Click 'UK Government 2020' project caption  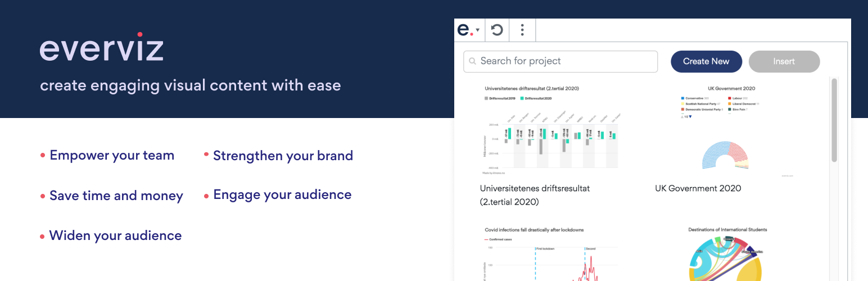tap(698, 188)
